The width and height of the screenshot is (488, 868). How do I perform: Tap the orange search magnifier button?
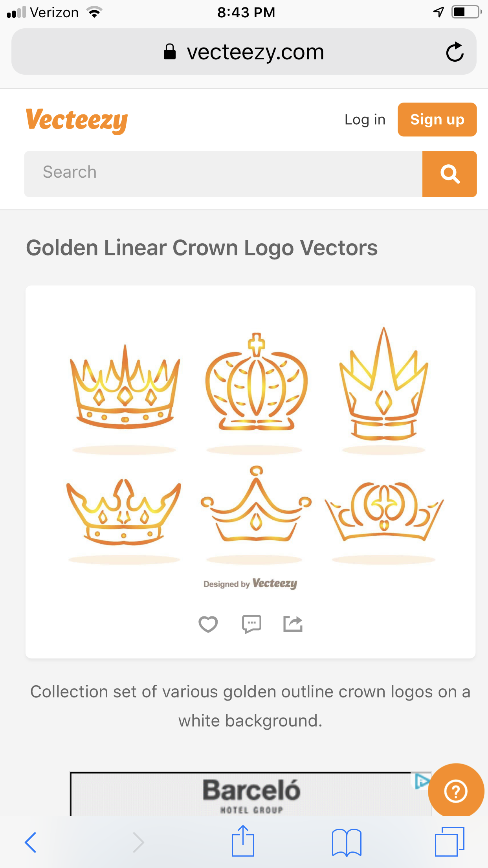click(x=449, y=174)
